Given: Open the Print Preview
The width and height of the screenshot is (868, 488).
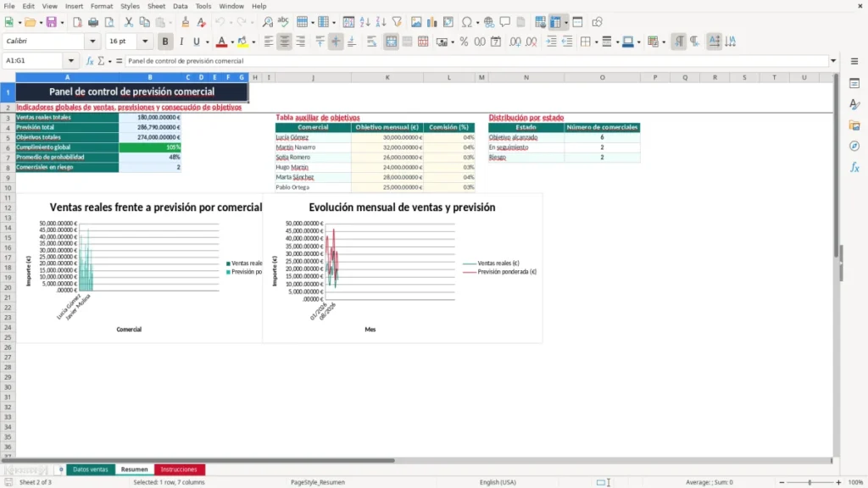Looking at the screenshot, I should point(109,22).
